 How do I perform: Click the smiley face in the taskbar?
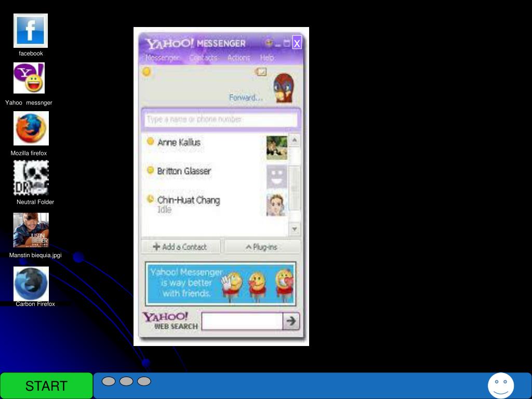500,385
